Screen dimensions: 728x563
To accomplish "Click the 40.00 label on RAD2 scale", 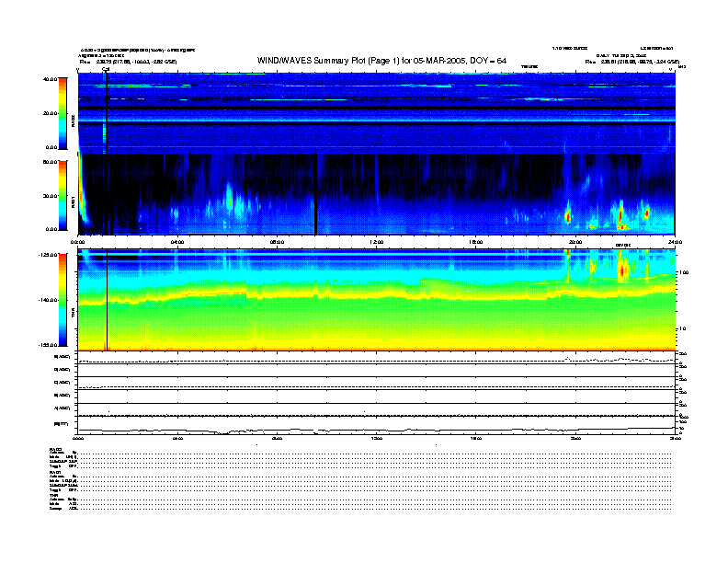I will pos(50,79).
